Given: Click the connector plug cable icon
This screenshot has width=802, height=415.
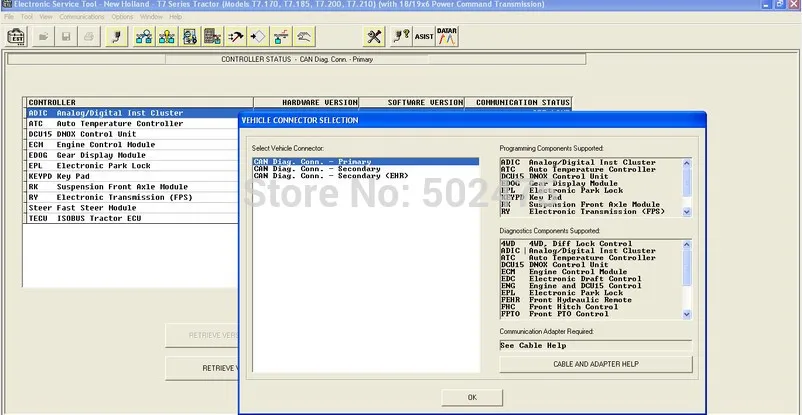Looking at the screenshot, I should point(117,37).
